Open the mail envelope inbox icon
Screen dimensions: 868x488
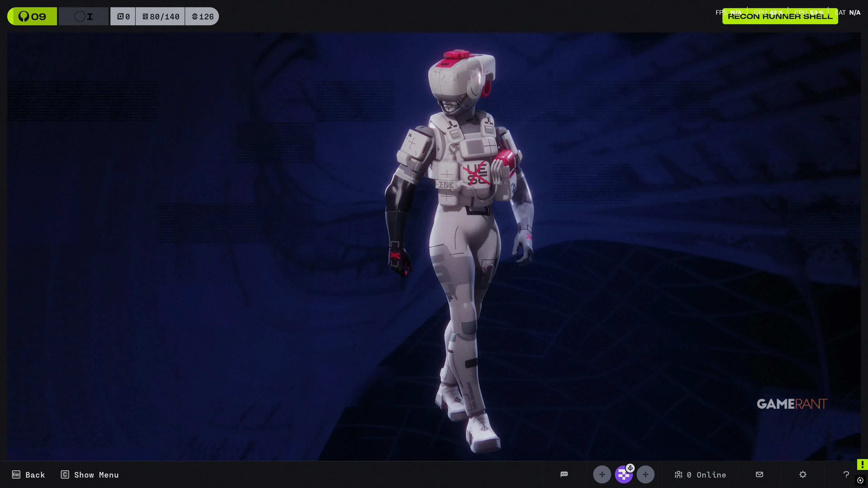coord(759,474)
